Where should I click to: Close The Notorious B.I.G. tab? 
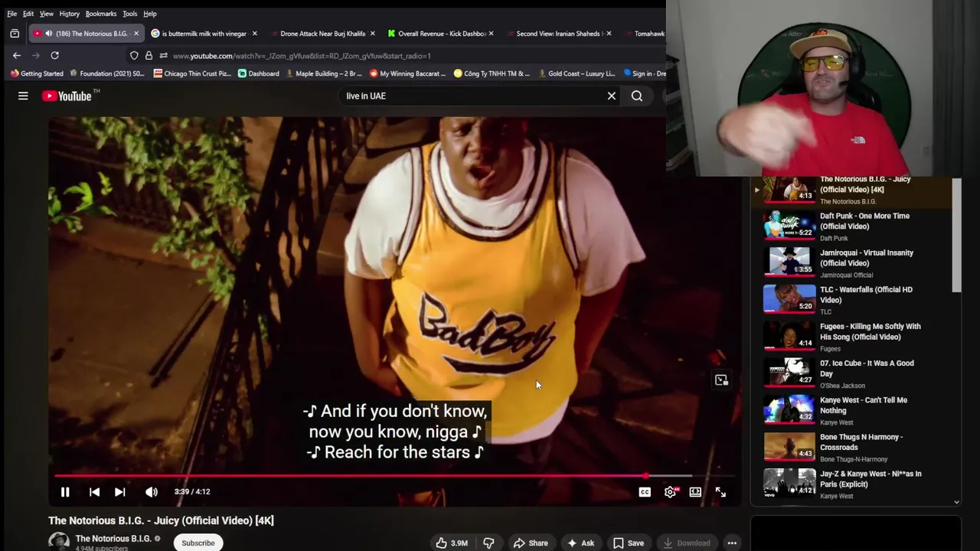pos(136,34)
